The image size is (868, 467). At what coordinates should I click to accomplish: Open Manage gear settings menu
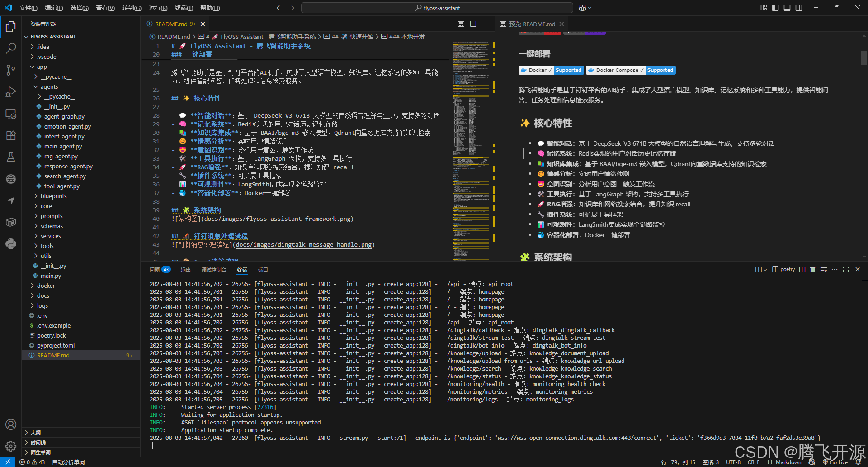pos(11,446)
